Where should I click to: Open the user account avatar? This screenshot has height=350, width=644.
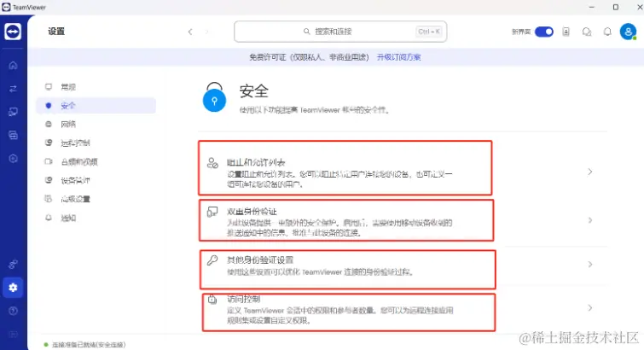click(x=628, y=32)
